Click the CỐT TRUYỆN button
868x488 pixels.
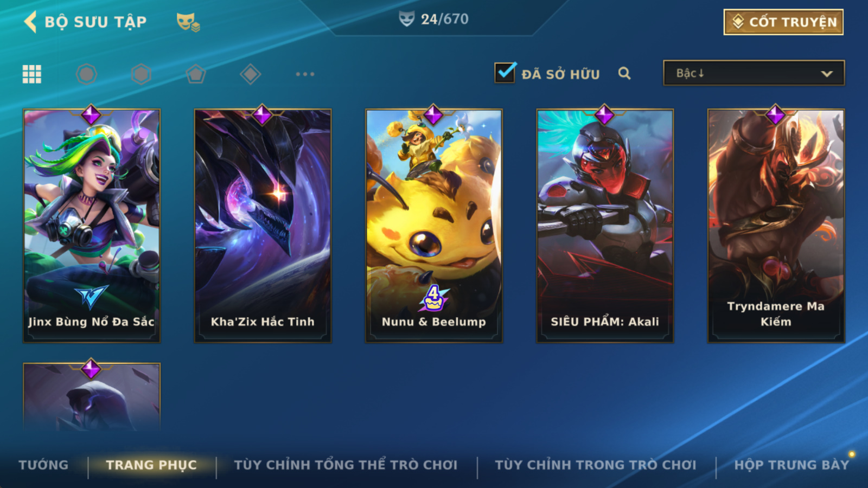click(783, 22)
